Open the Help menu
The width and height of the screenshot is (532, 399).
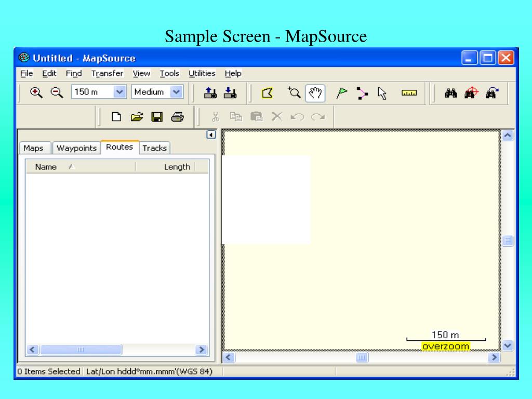(x=233, y=73)
